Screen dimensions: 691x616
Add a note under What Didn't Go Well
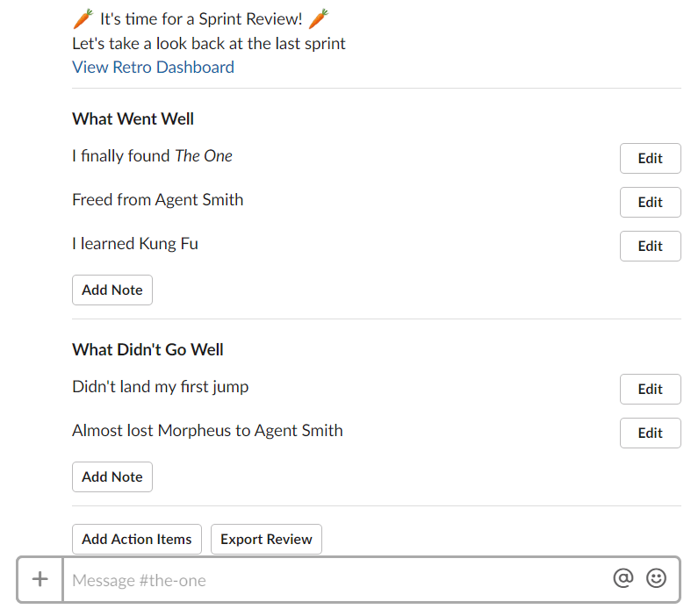(112, 477)
